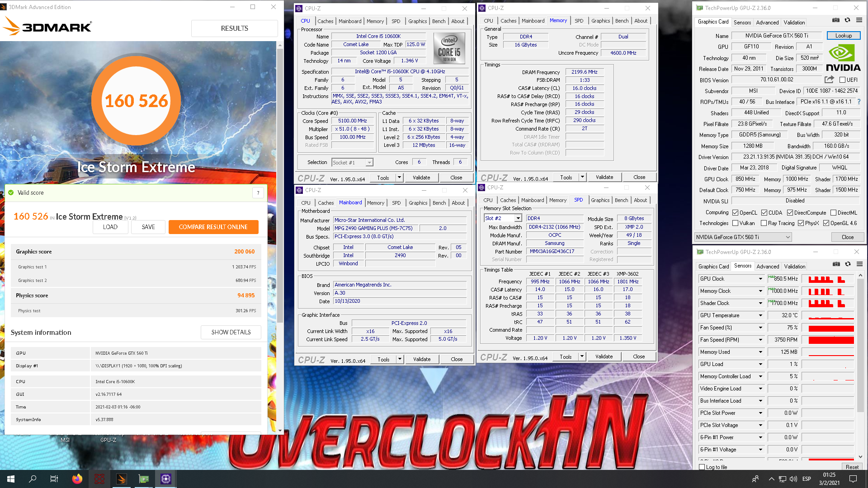Click the 3DMark logo in header
This screenshot has width=868, height=488.
tap(47, 26)
